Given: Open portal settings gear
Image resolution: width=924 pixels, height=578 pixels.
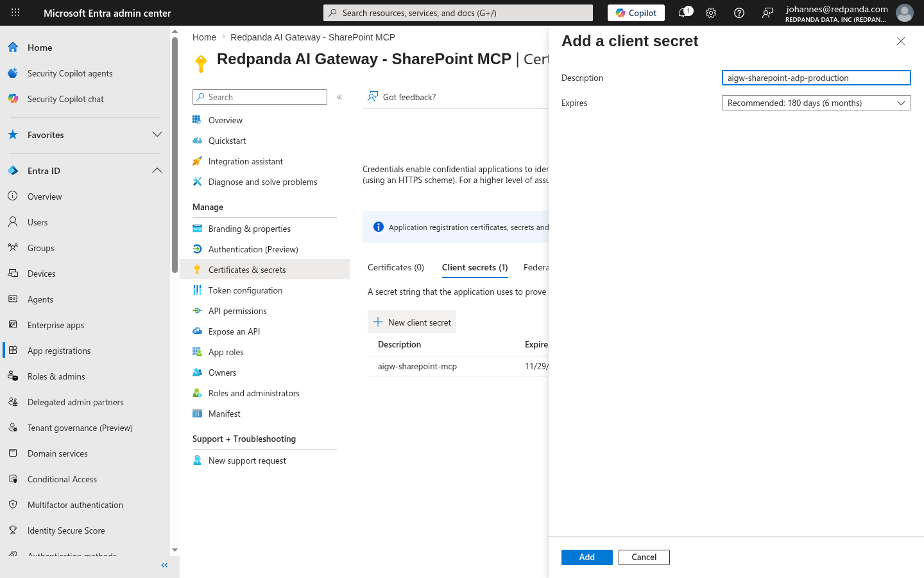Looking at the screenshot, I should [x=711, y=13].
